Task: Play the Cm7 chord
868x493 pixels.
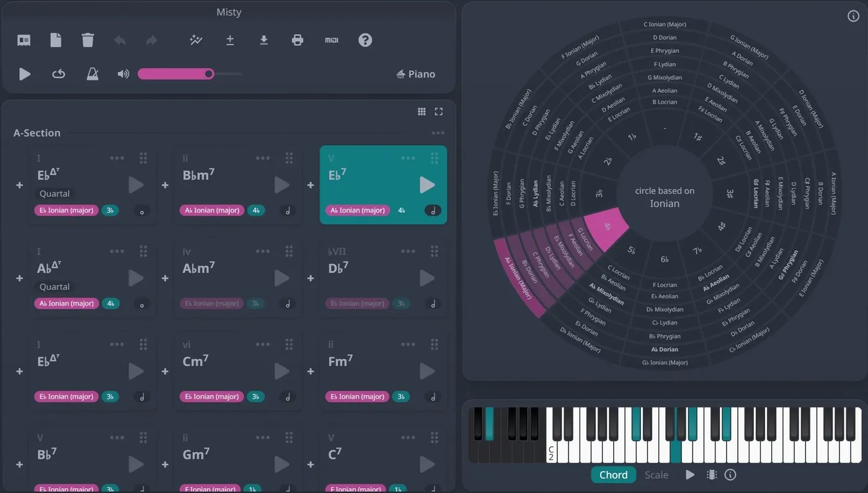Action: coord(281,371)
